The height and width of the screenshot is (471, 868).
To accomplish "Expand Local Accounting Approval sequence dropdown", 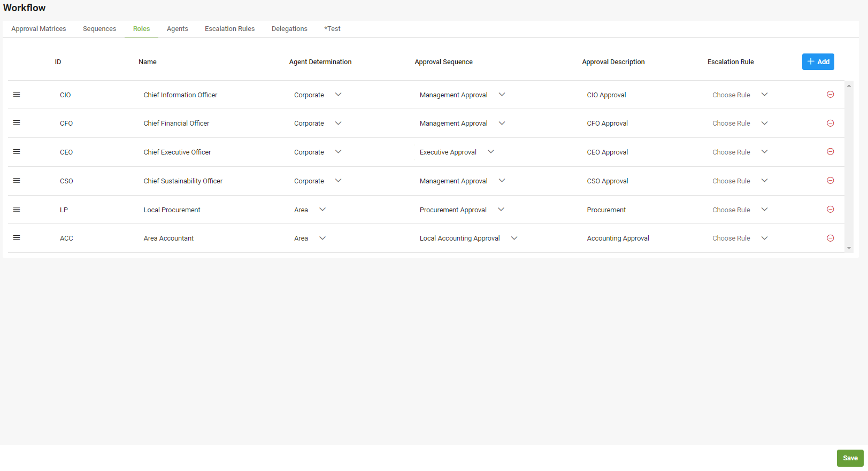I will (x=514, y=238).
